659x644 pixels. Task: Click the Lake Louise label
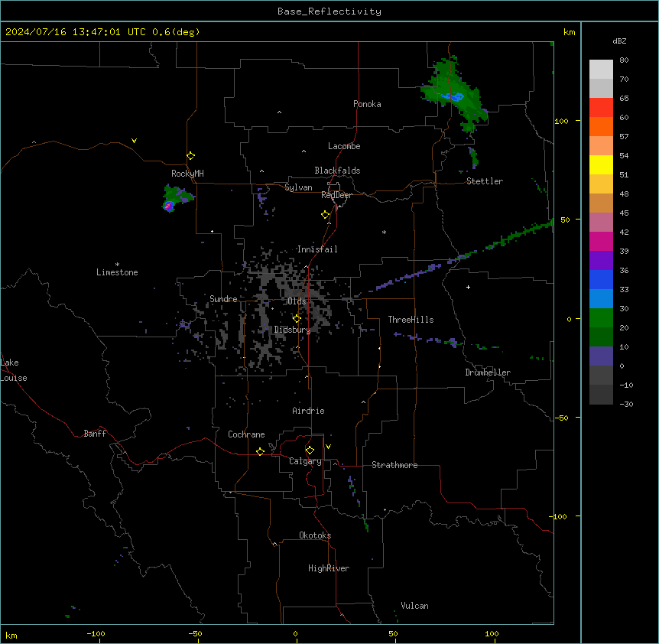[14, 370]
